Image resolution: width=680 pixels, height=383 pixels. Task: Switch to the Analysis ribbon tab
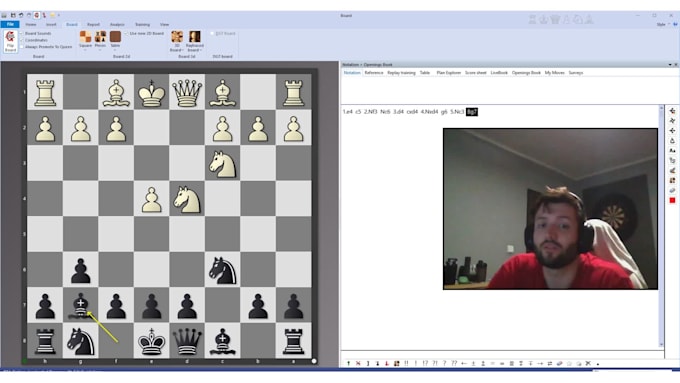[x=117, y=25]
